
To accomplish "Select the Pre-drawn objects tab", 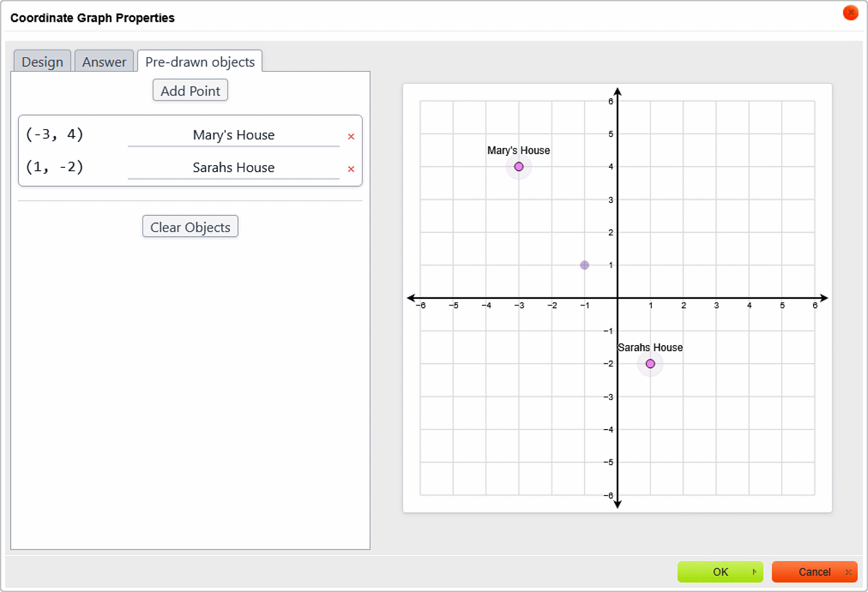I will (200, 61).
